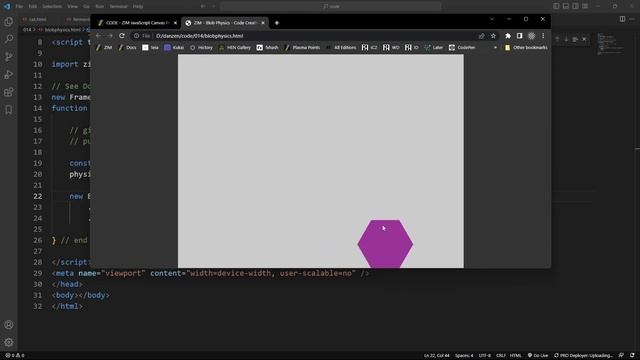Select the HTML language mode
The image size is (640, 360).
point(516,356)
